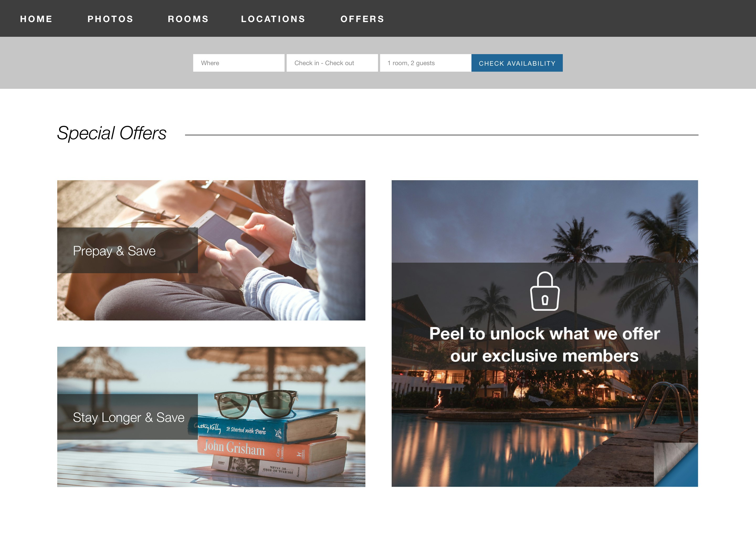The width and height of the screenshot is (756, 538).
Task: Click the Check Availability button
Action: click(517, 63)
